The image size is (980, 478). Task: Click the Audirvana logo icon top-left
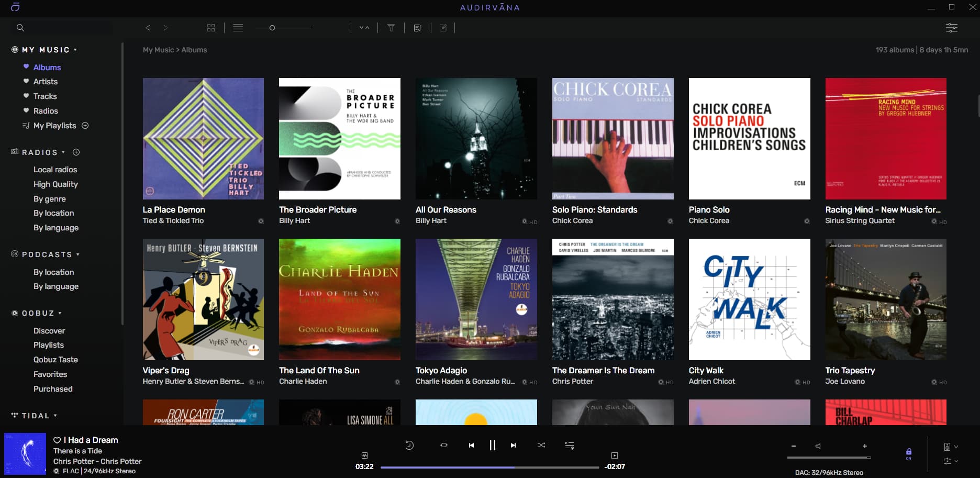point(15,7)
